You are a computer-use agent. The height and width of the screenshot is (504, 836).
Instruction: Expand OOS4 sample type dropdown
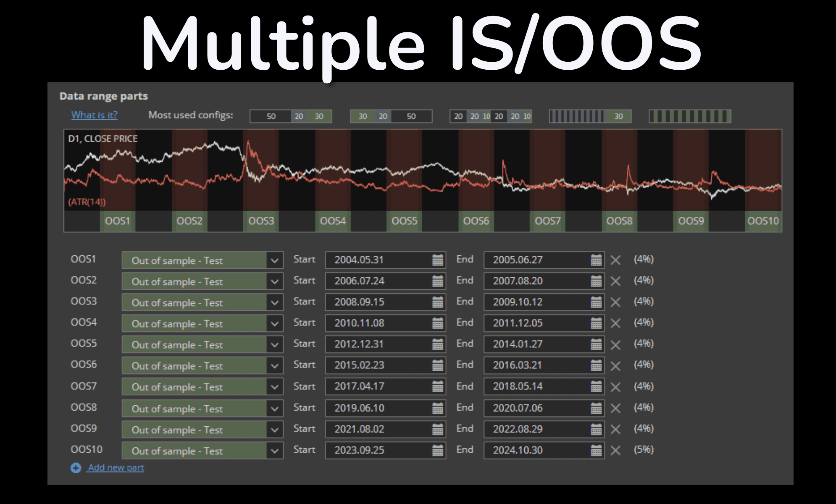274,323
